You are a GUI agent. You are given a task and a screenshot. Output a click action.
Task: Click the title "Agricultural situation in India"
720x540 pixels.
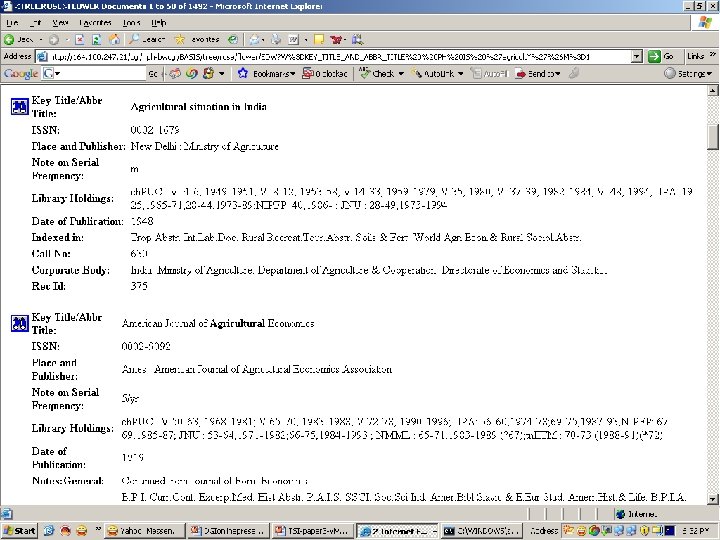[x=198, y=107]
